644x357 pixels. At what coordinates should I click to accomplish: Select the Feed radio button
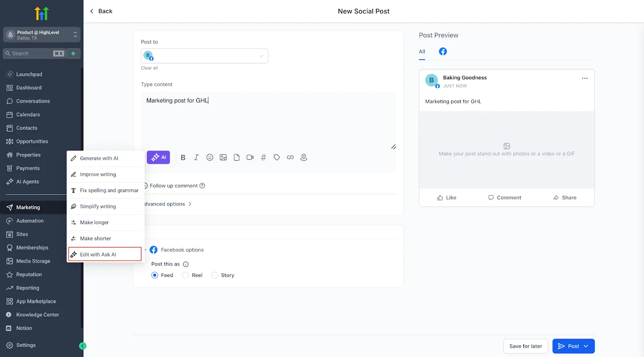[155, 275]
